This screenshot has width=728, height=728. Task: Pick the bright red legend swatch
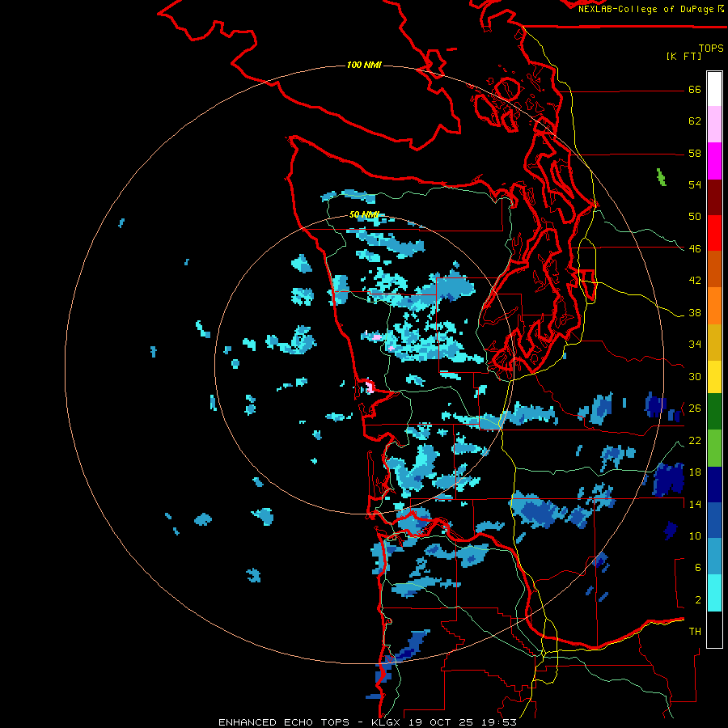tap(714, 233)
